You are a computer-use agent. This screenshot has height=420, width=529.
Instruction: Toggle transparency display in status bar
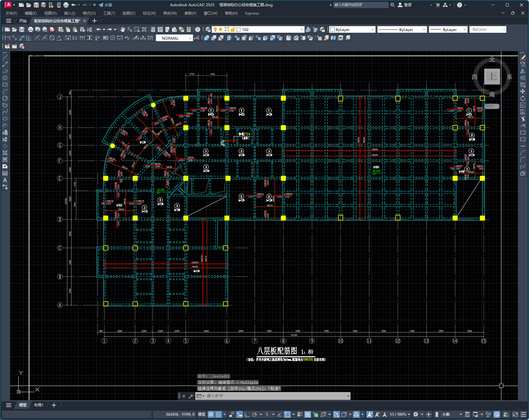click(x=308, y=414)
